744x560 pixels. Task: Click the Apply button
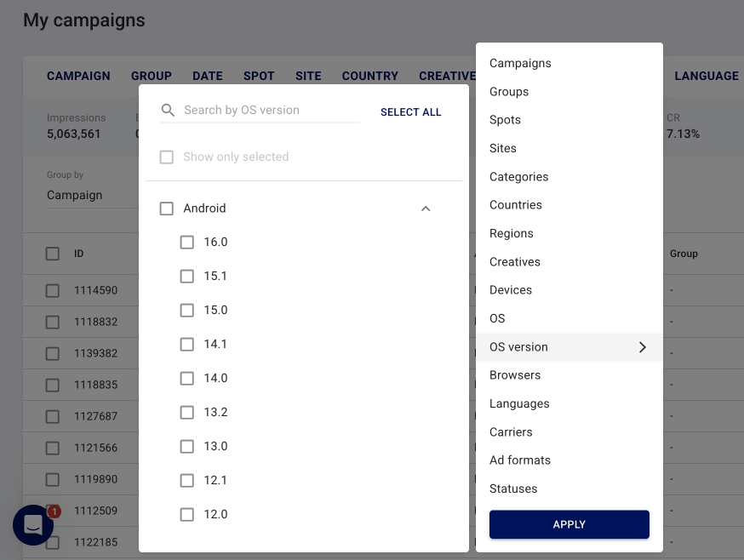[569, 524]
